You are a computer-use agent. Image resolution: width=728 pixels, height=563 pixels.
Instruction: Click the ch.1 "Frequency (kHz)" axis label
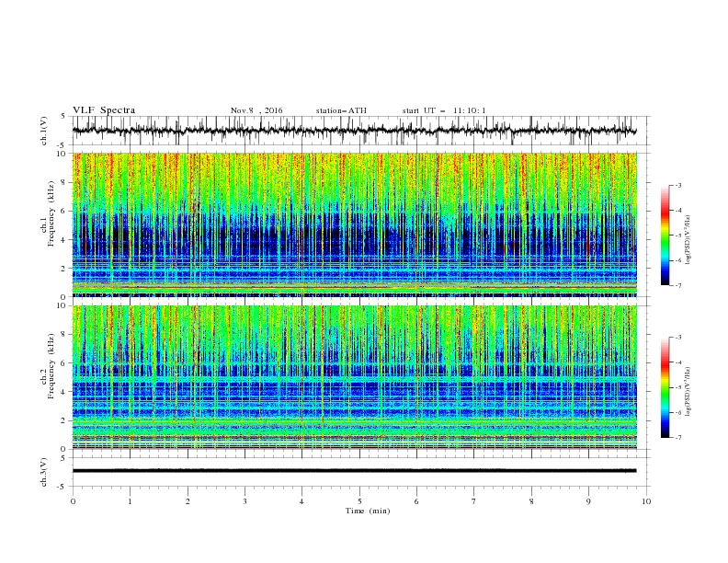point(51,212)
